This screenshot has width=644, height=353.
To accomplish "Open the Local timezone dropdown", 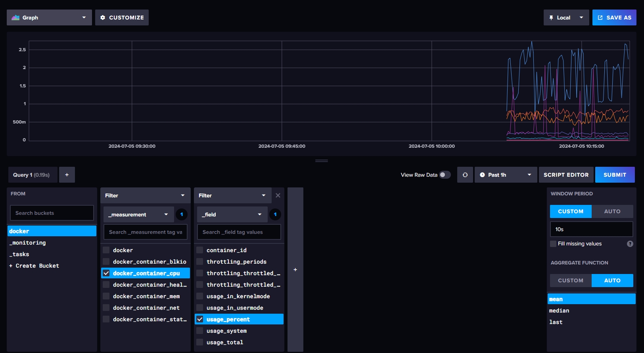I will point(566,17).
